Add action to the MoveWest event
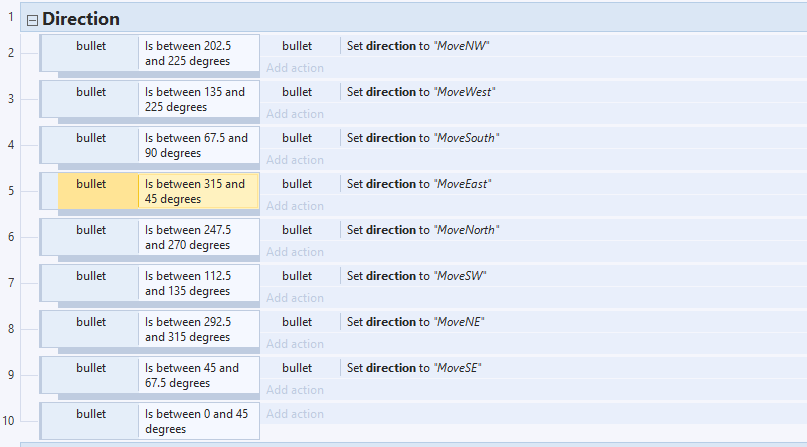 coord(295,114)
